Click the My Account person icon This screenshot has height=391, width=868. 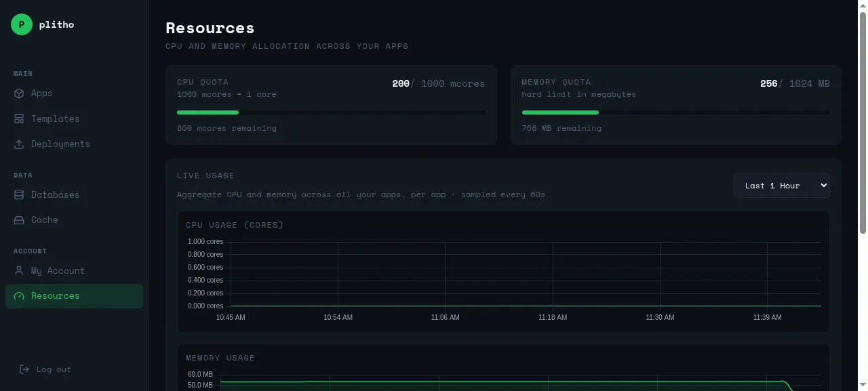tap(19, 270)
